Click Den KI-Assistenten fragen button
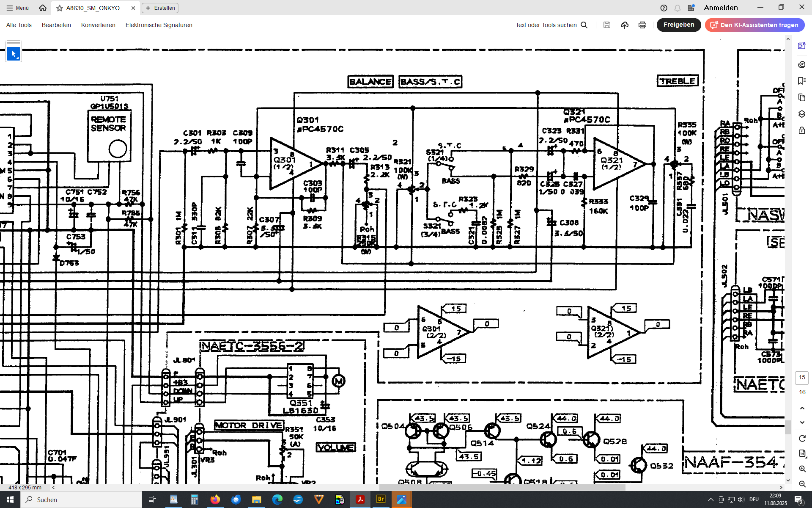 [755, 25]
